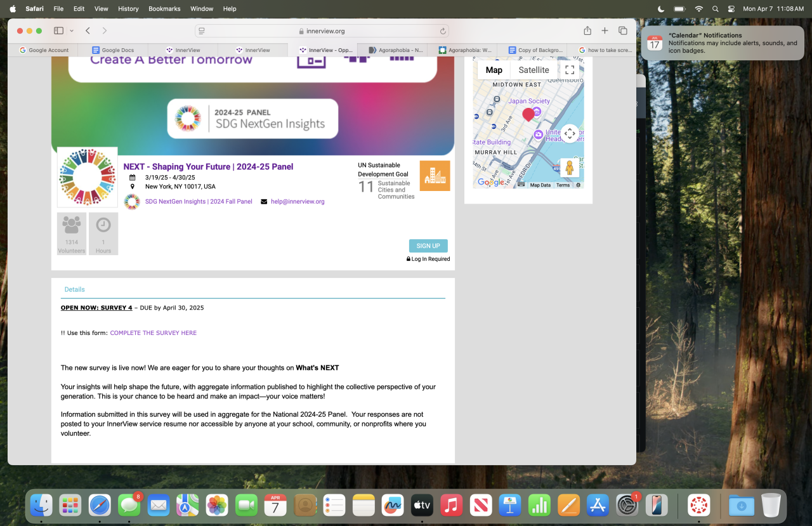Switch to the Google Docs tab
Screen dimensions: 812x526
click(x=113, y=50)
